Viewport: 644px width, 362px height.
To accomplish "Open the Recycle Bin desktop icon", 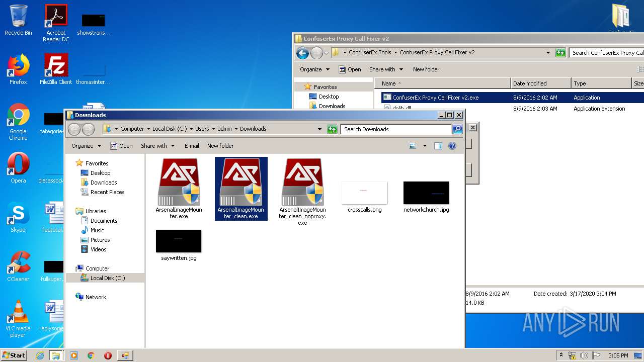I will (x=18, y=20).
